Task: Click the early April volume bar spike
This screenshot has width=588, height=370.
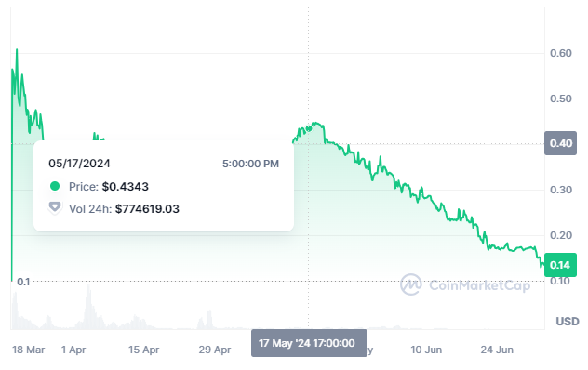Action: 88,307
